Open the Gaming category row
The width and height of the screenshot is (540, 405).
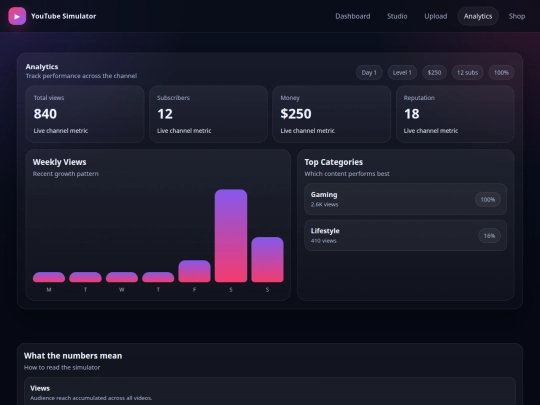point(405,199)
